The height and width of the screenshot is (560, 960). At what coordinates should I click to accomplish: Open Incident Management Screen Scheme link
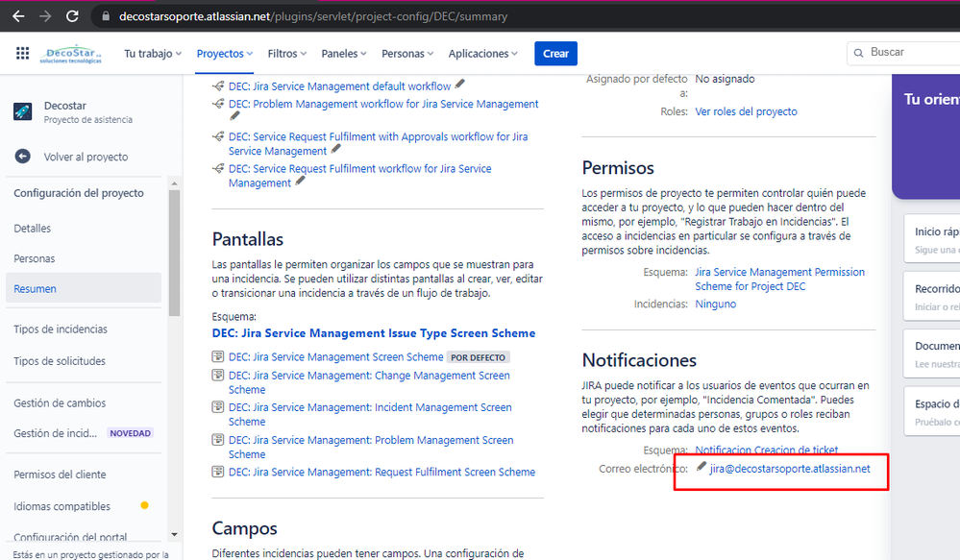(x=370, y=414)
